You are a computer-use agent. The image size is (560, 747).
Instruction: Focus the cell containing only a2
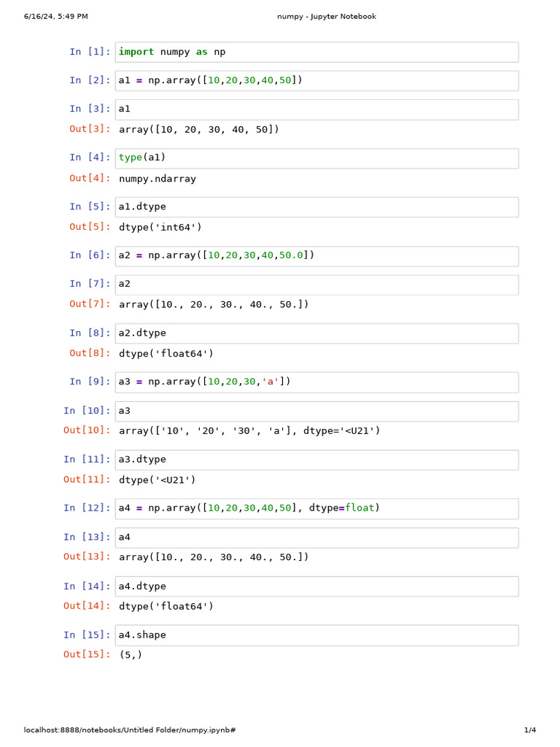click(316, 284)
